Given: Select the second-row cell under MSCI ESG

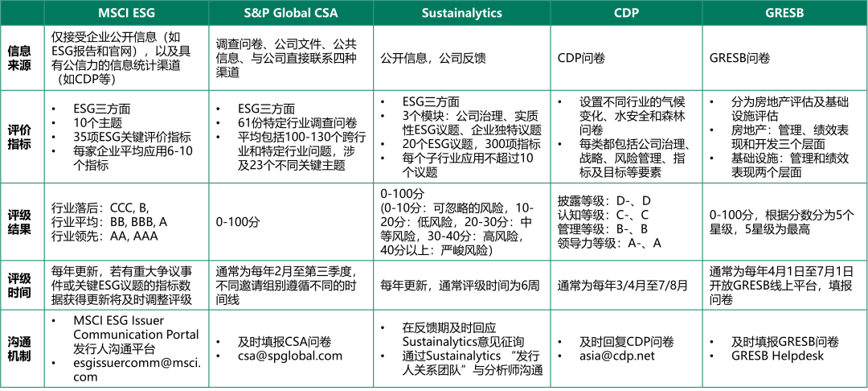Looking at the screenshot, I should pos(126,137).
